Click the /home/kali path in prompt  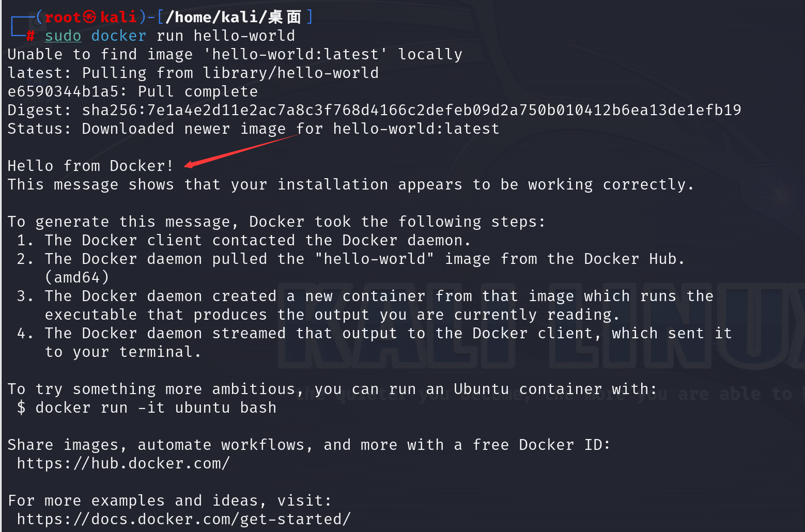216,17
